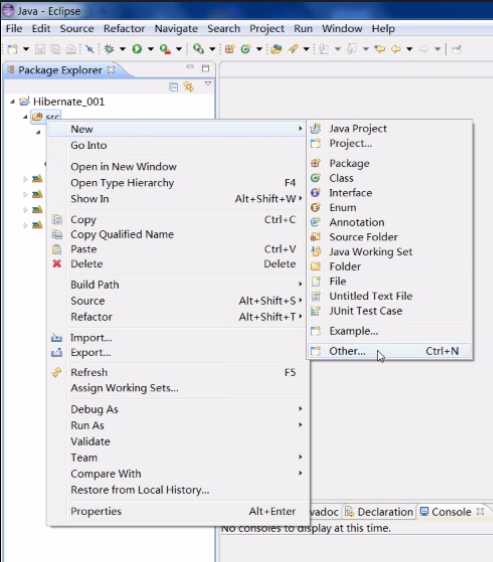Choose Open in New Window

[177, 166]
